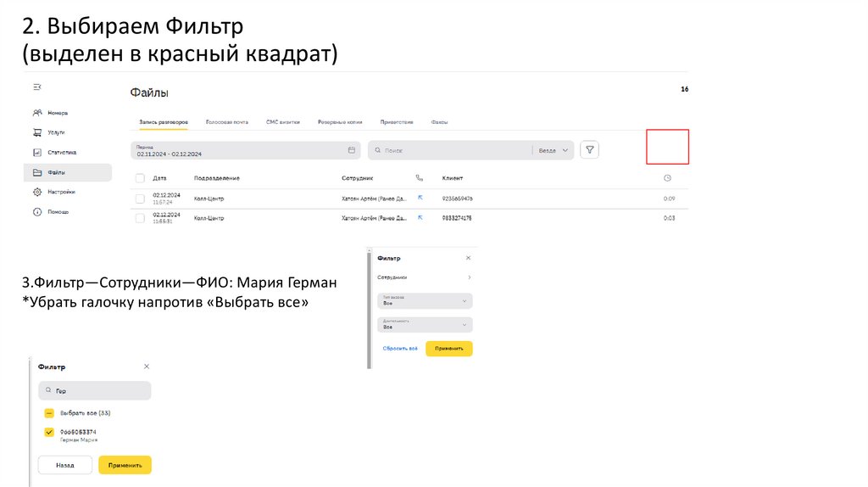Click the Назад button
This screenshot has width=868, height=487.
click(64, 466)
